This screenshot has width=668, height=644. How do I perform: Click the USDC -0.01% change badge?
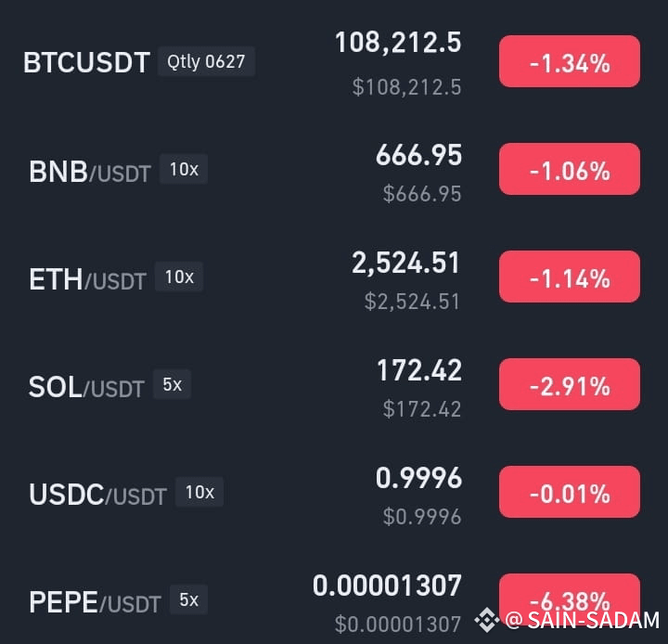pos(569,492)
